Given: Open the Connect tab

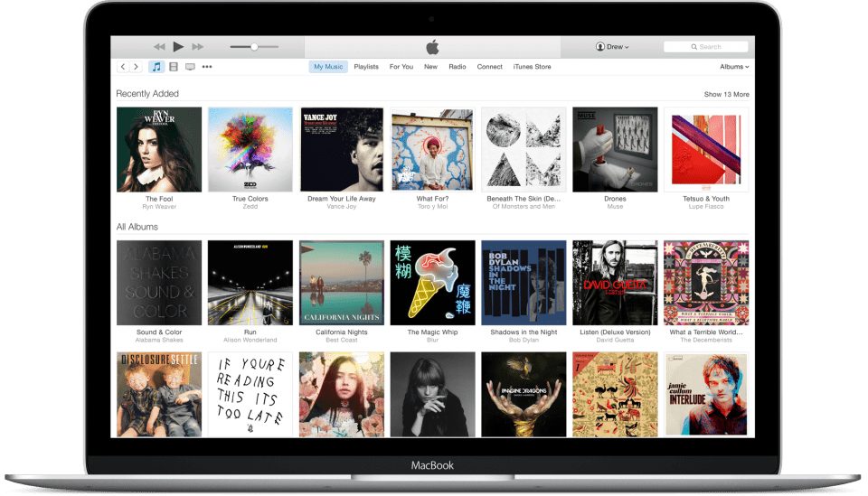Looking at the screenshot, I should [x=490, y=66].
